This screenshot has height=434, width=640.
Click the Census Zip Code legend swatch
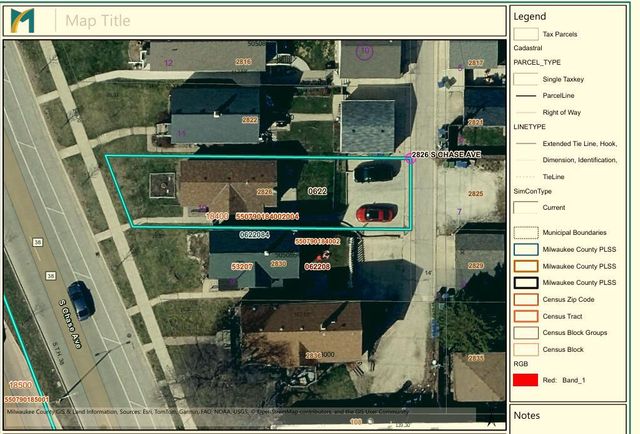click(526, 299)
